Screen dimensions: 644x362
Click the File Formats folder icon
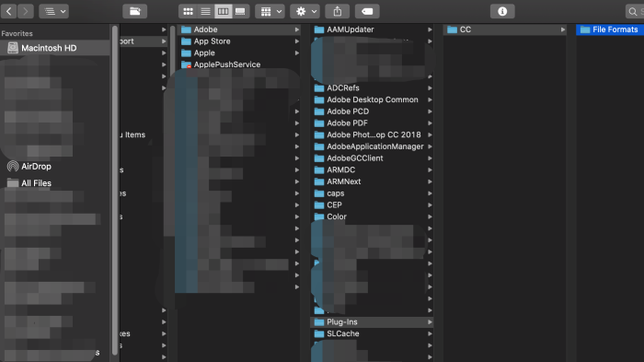tap(585, 29)
